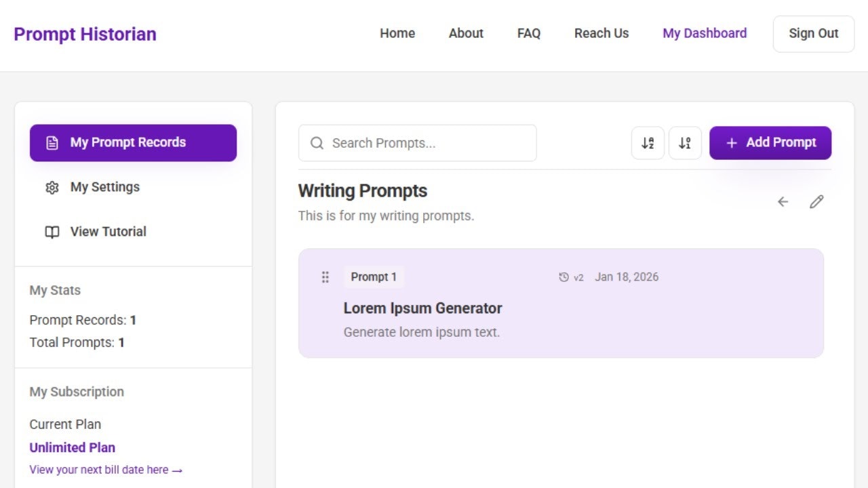Click the drag handle on Prompt 1

[325, 277]
